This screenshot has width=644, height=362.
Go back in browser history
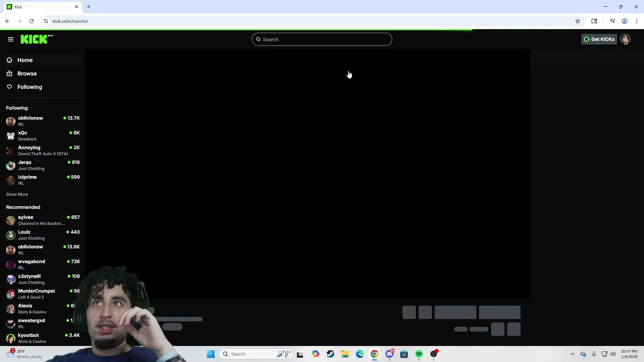tap(7, 21)
